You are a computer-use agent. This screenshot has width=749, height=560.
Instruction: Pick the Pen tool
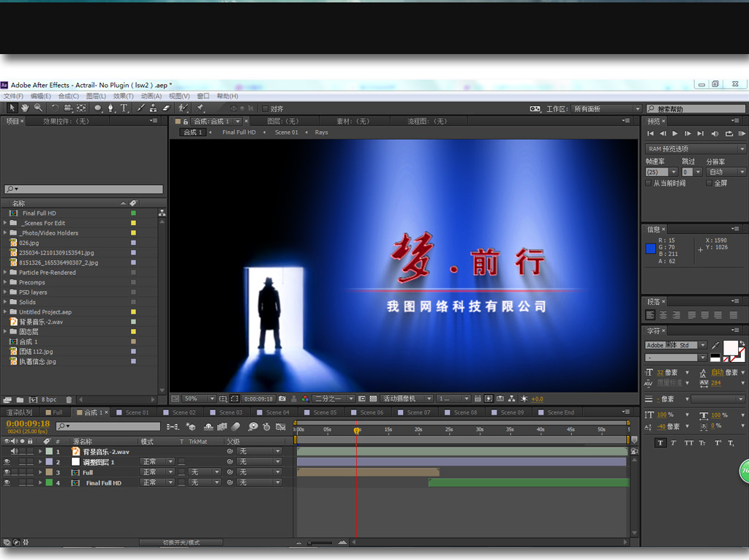pyautogui.click(x=111, y=108)
